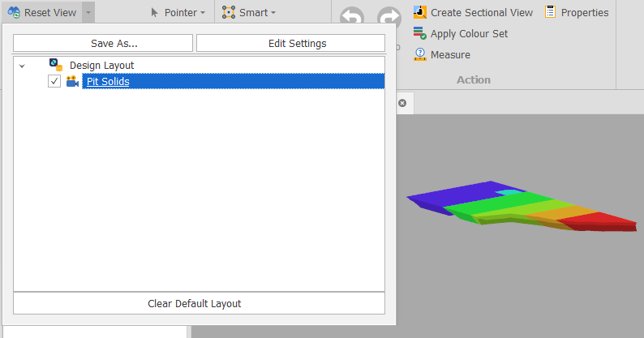Click the Redo arrow button

point(389,16)
